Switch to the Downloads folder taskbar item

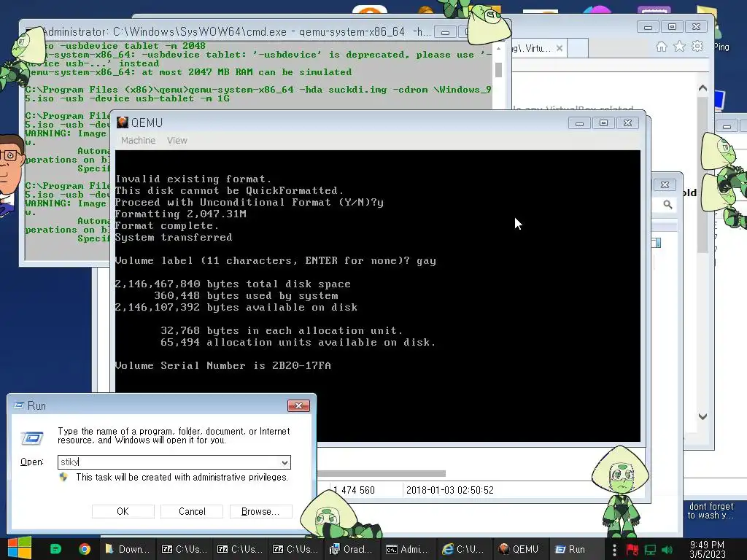click(127, 549)
